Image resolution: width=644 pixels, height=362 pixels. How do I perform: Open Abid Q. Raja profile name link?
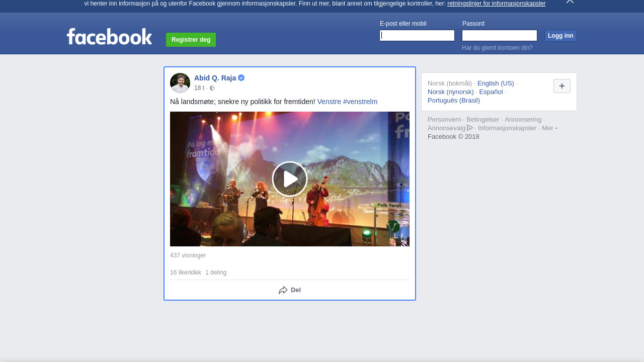(x=215, y=78)
